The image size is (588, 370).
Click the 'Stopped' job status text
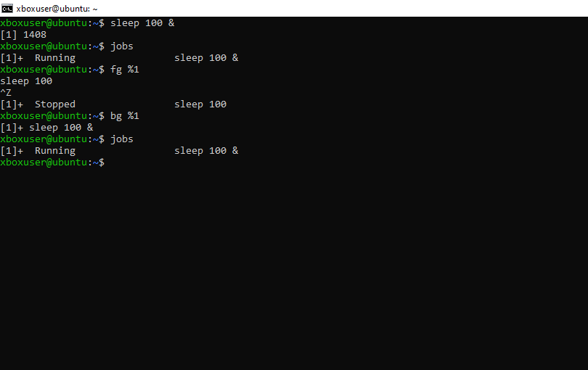click(55, 104)
